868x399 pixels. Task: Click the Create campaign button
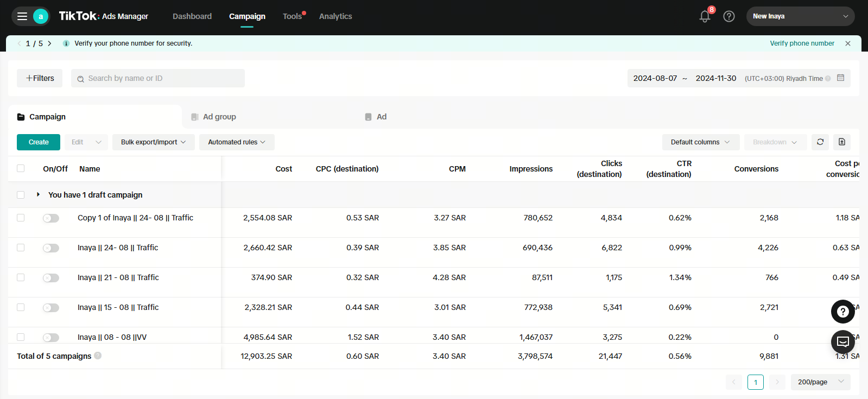[x=39, y=142]
